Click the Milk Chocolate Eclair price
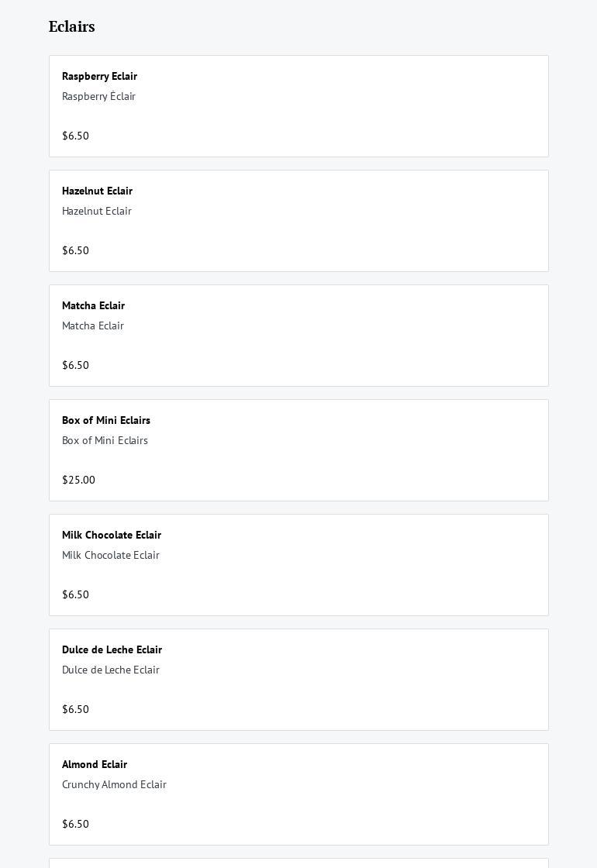This screenshot has height=868, width=597. coord(75,594)
